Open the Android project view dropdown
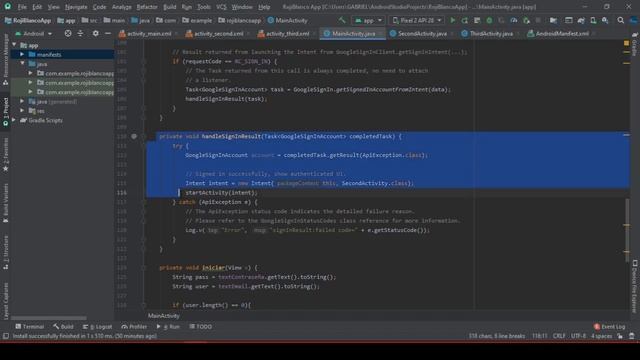Screen dimensions: 640x360 coord(33,33)
